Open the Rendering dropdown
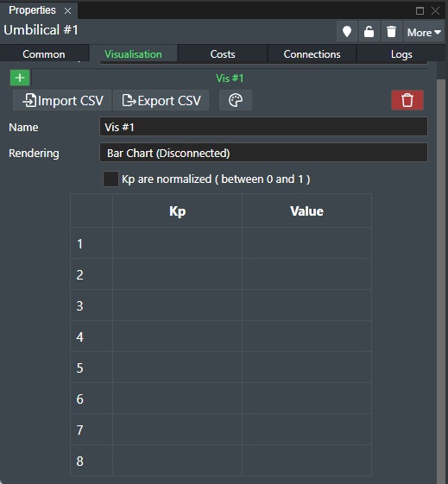 263,153
